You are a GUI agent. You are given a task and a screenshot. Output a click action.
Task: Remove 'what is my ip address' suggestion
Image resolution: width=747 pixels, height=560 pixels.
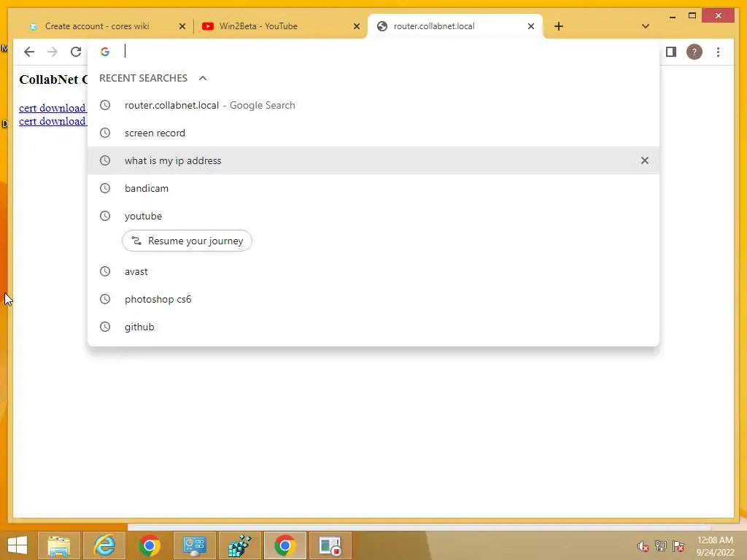point(644,160)
